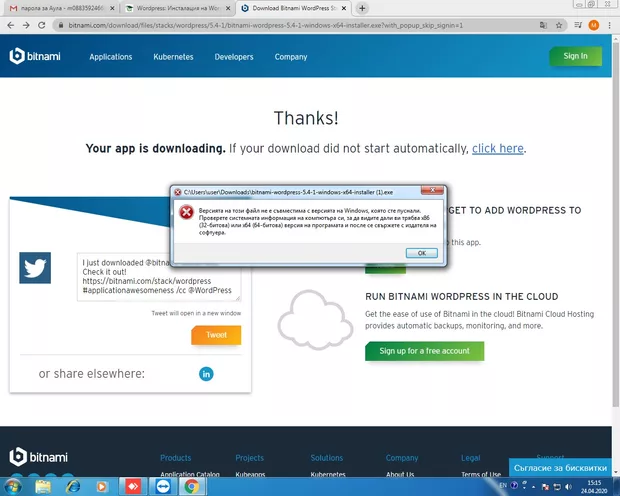Click the footer Products heading
This screenshot has width=620, height=496.
[x=176, y=458]
